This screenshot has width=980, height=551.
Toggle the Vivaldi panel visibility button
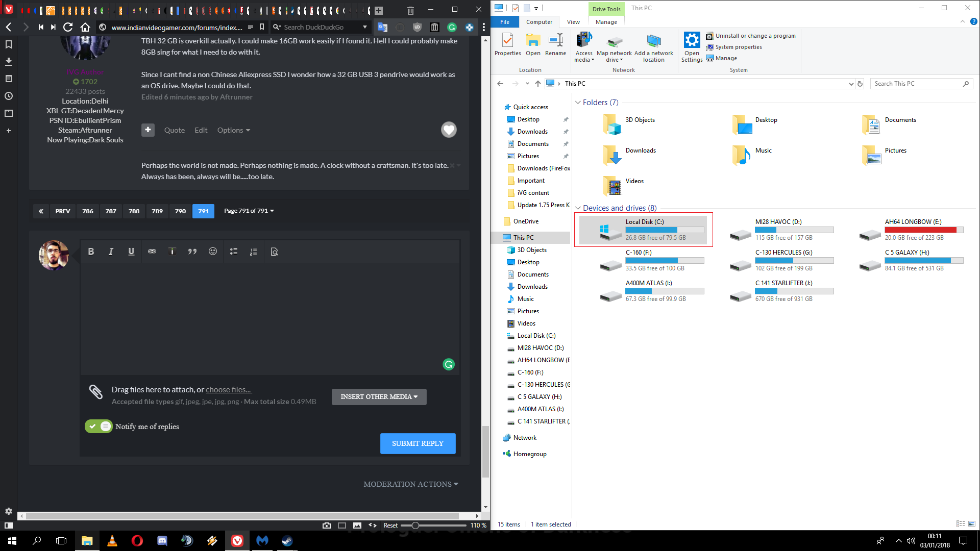[9, 525]
